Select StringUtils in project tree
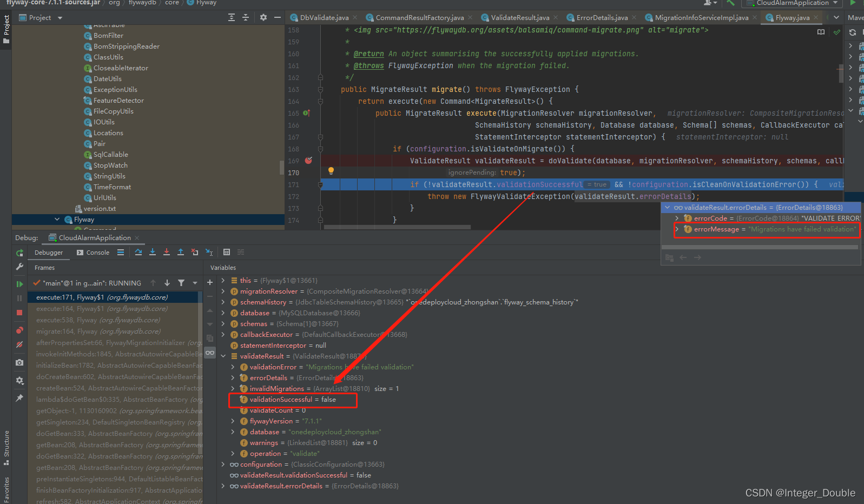The width and height of the screenshot is (864, 504). pyautogui.click(x=109, y=176)
